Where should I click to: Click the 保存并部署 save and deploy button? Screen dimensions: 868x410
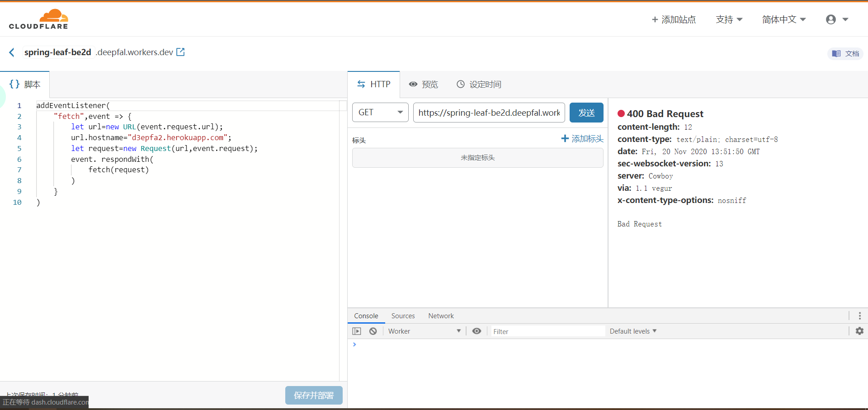click(x=314, y=396)
